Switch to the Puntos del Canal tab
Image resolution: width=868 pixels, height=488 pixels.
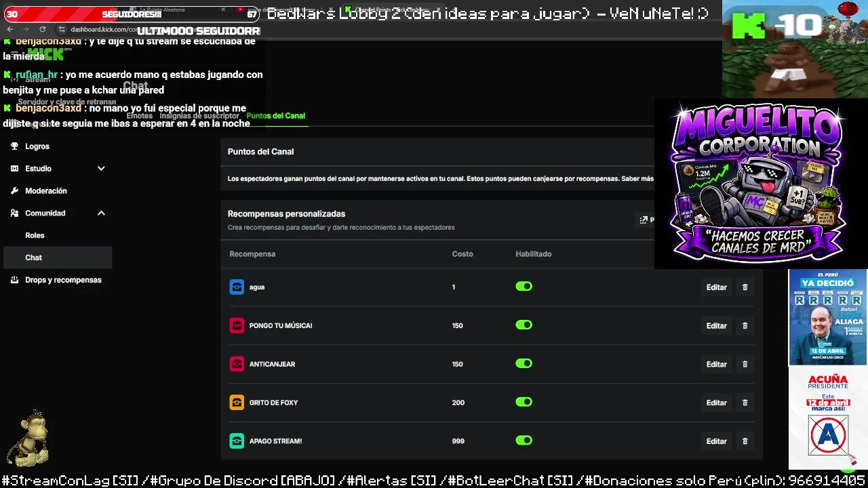[275, 116]
